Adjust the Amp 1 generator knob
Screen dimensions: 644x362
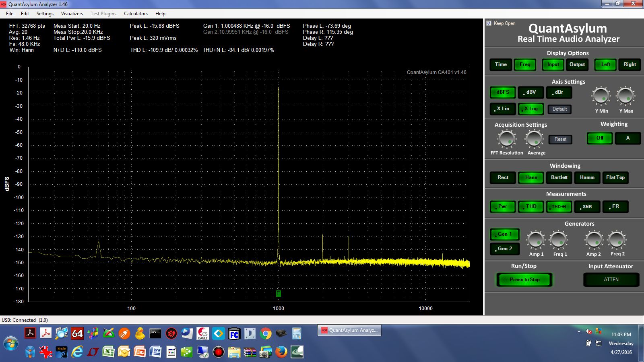pos(536,240)
